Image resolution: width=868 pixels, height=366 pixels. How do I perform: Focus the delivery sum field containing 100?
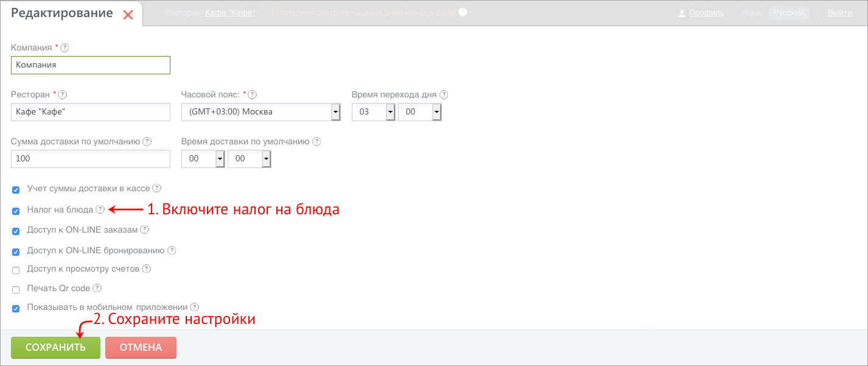click(x=91, y=158)
